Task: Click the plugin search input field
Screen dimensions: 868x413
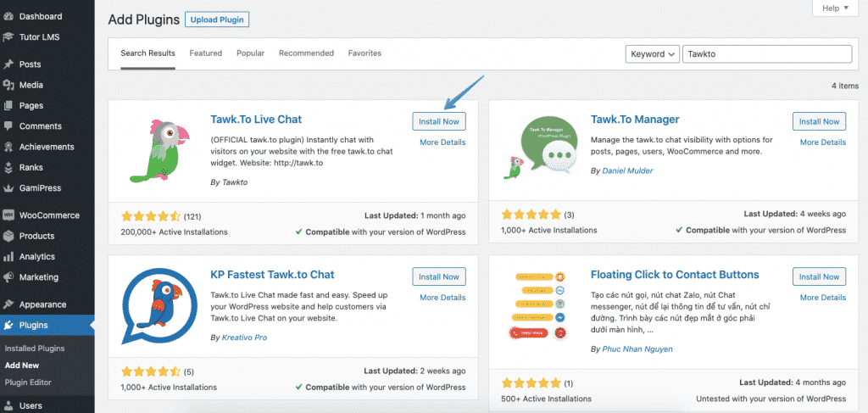Action: (766, 53)
